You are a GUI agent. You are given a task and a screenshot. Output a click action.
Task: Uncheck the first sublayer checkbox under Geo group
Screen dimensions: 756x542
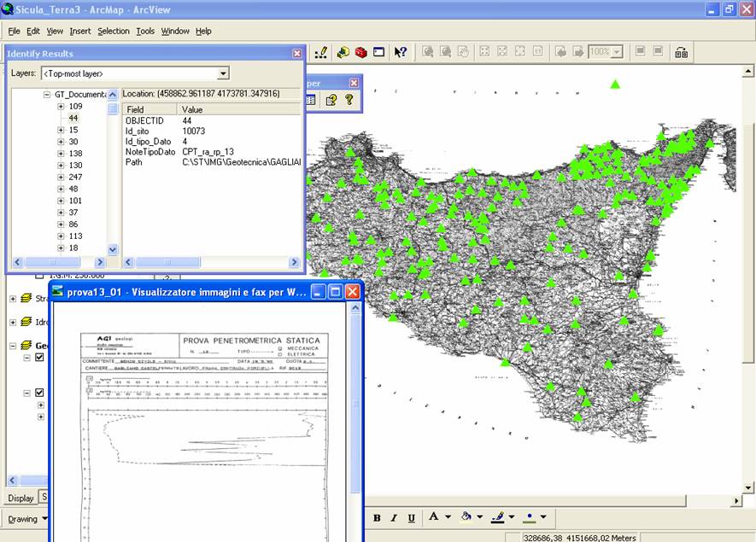pyautogui.click(x=39, y=358)
